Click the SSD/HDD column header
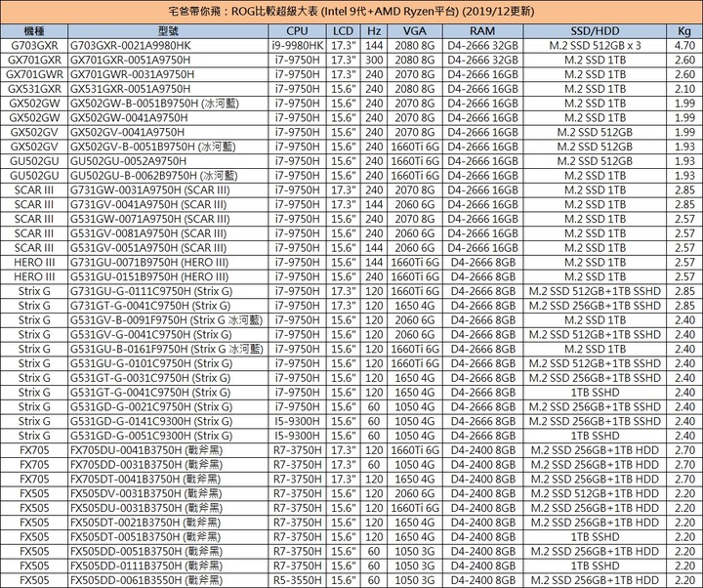This screenshot has height=588, width=703. pyautogui.click(x=595, y=31)
